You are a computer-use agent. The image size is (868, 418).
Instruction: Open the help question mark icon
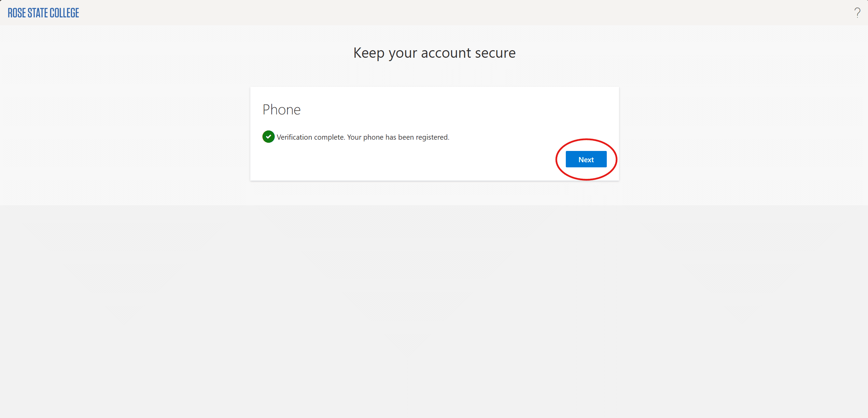point(857,13)
